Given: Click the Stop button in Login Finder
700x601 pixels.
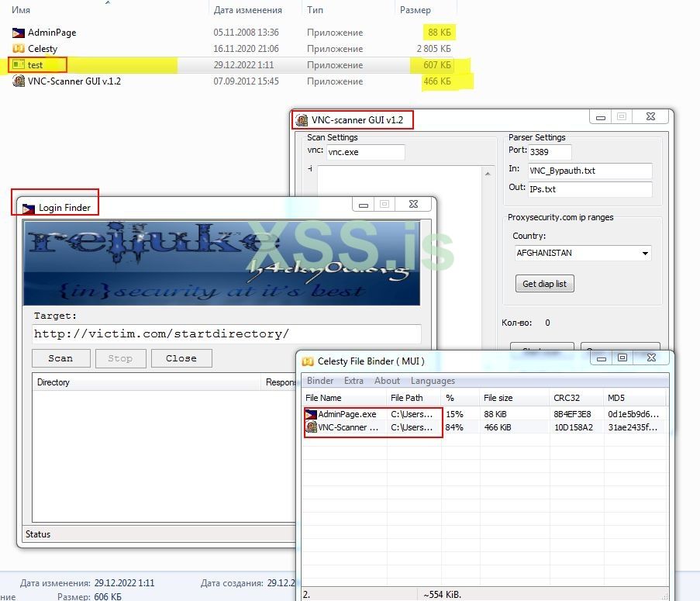Looking at the screenshot, I should [x=120, y=358].
